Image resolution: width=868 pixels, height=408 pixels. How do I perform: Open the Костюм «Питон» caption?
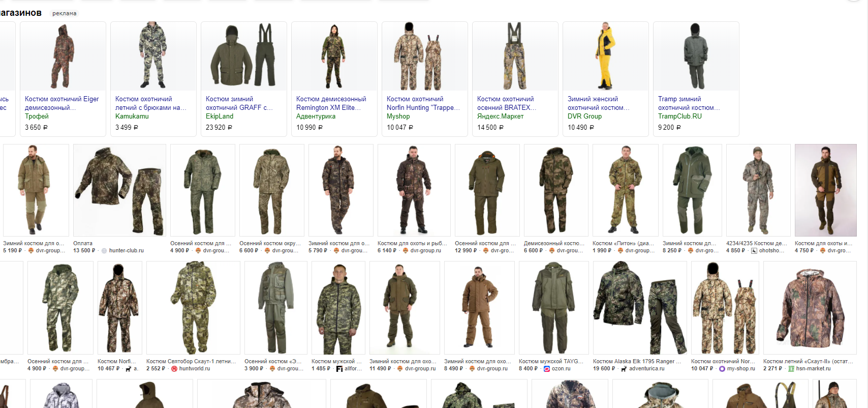click(x=623, y=244)
